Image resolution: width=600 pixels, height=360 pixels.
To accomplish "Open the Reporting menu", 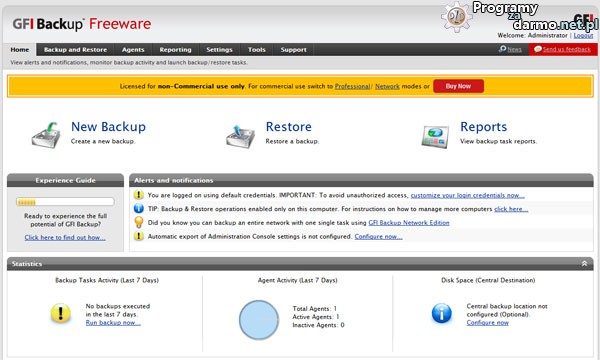I will pos(175,50).
